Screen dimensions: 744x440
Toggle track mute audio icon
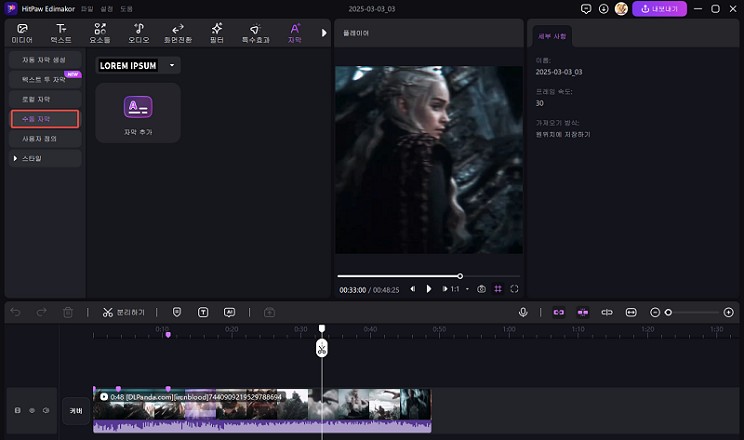click(46, 410)
